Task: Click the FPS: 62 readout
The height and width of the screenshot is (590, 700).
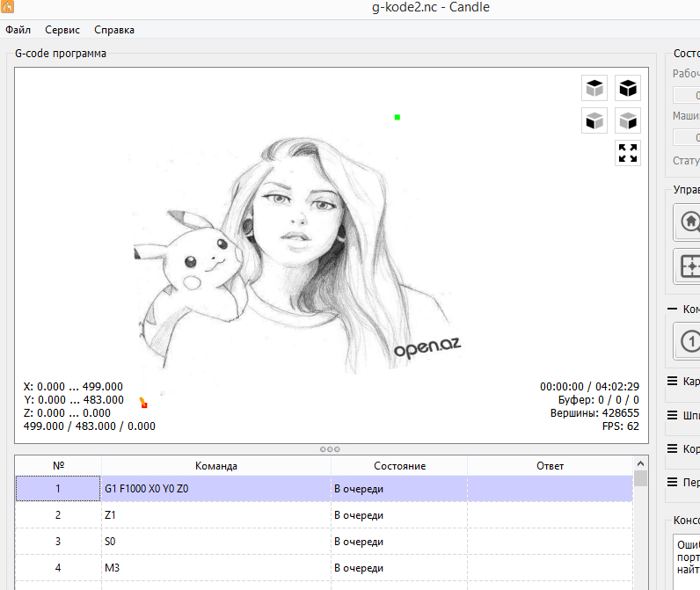Action: (621, 426)
